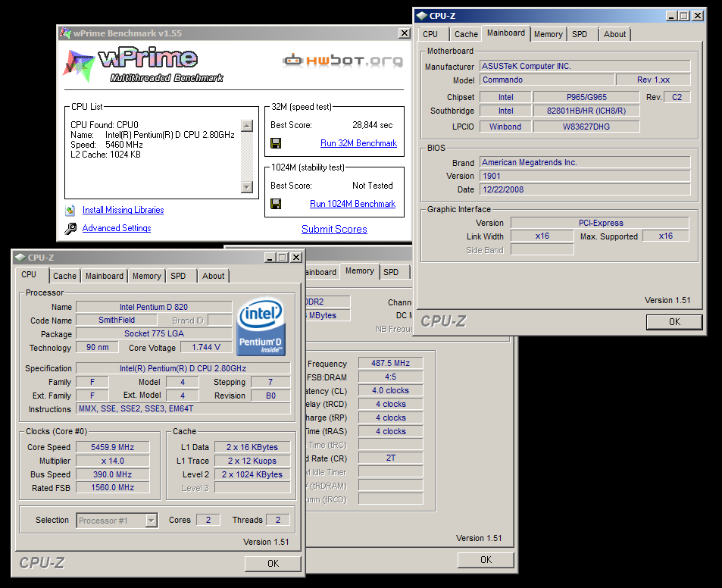Viewport: 722px width, 588px height.
Task: Click the Core Speed 5459.9 MHz field
Action: click(112, 447)
